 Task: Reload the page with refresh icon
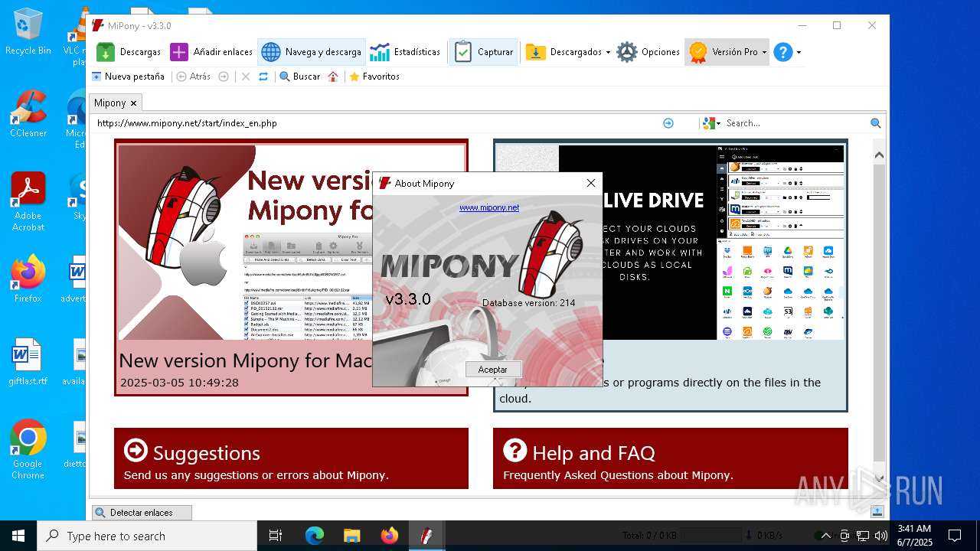pos(263,77)
